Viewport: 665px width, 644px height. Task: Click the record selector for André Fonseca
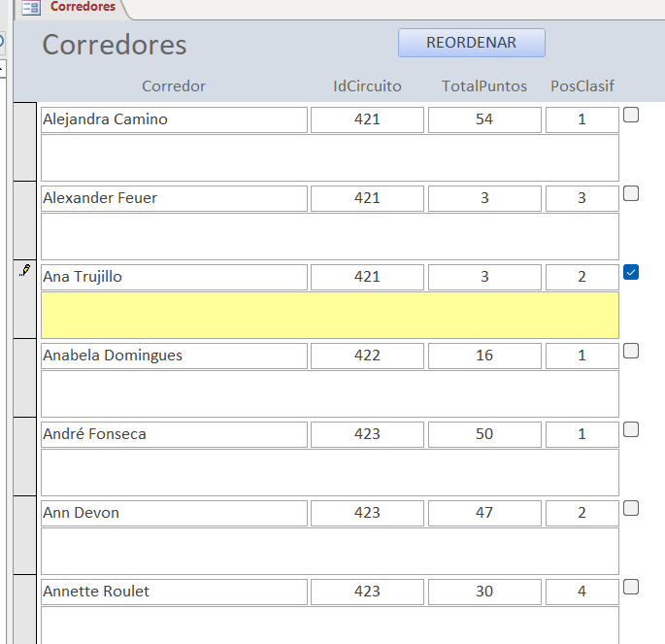point(25,457)
